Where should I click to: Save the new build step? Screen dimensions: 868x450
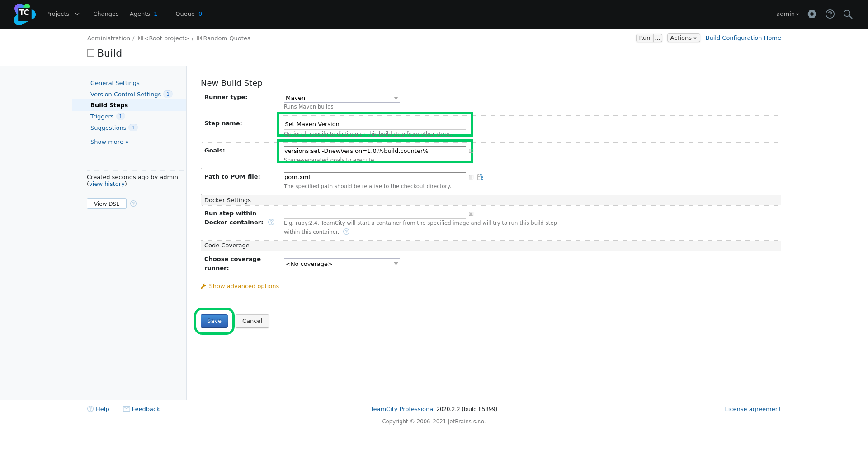pos(214,321)
